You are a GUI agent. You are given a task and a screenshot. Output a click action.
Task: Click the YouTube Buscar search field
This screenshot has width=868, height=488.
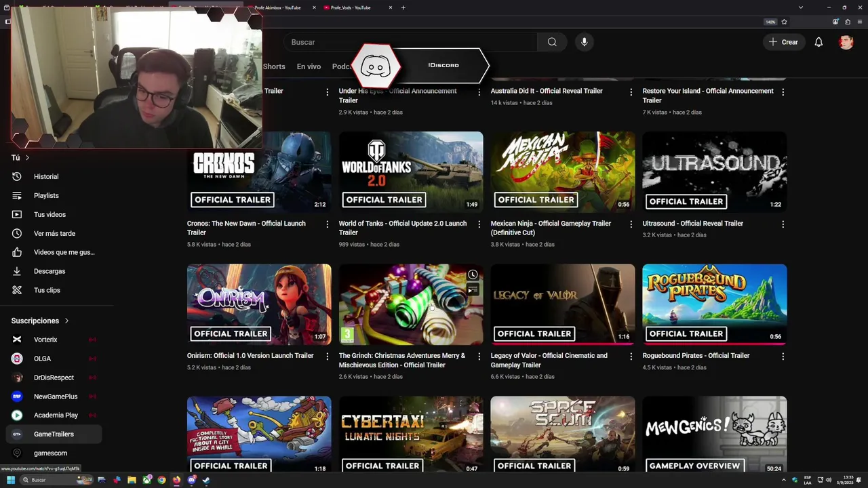pyautogui.click(x=411, y=42)
